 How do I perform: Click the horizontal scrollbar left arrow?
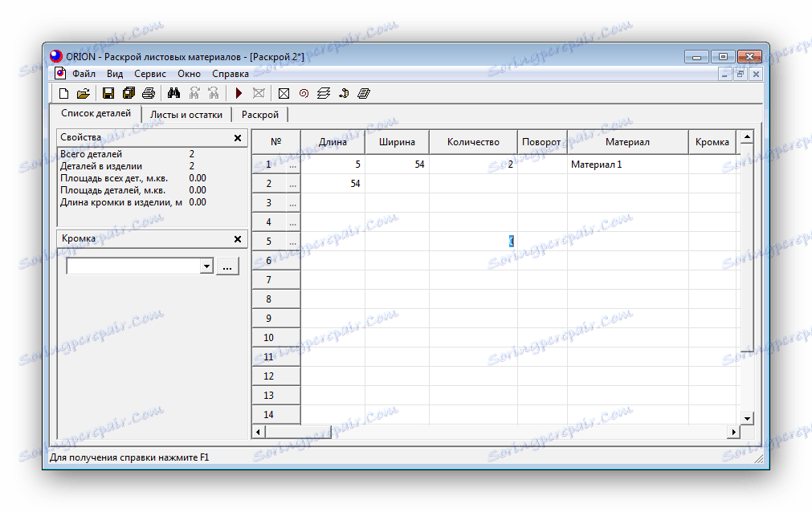[x=259, y=431]
